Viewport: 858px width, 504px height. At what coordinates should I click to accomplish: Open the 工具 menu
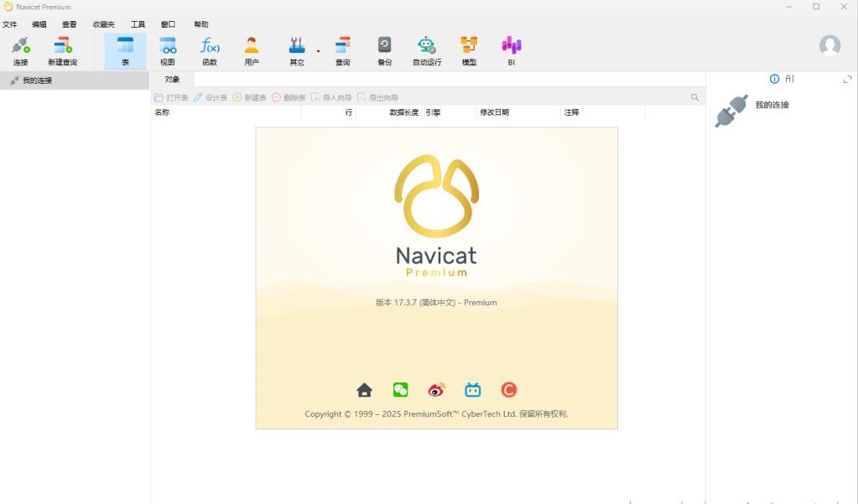pyautogui.click(x=138, y=24)
